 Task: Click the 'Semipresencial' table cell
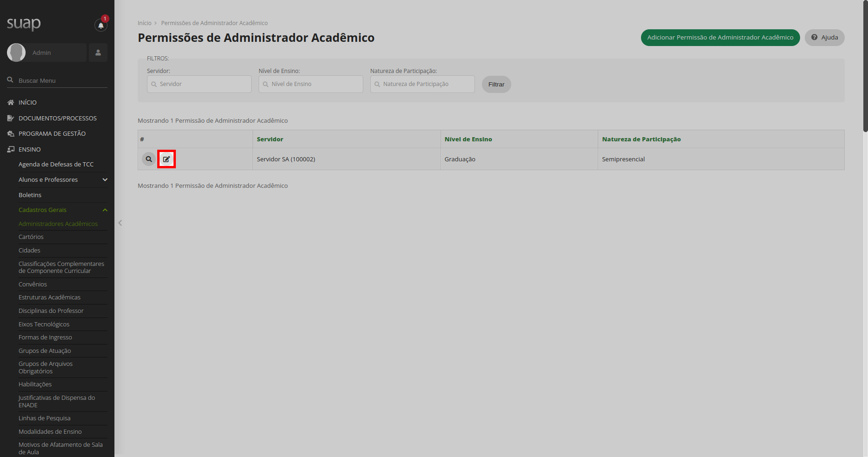(x=721, y=159)
